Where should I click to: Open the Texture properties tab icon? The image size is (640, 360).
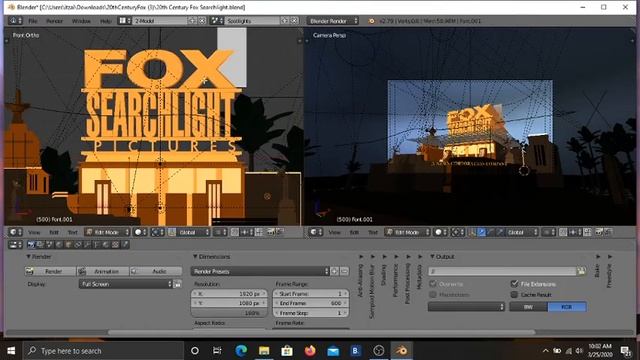pyautogui.click(x=116, y=244)
